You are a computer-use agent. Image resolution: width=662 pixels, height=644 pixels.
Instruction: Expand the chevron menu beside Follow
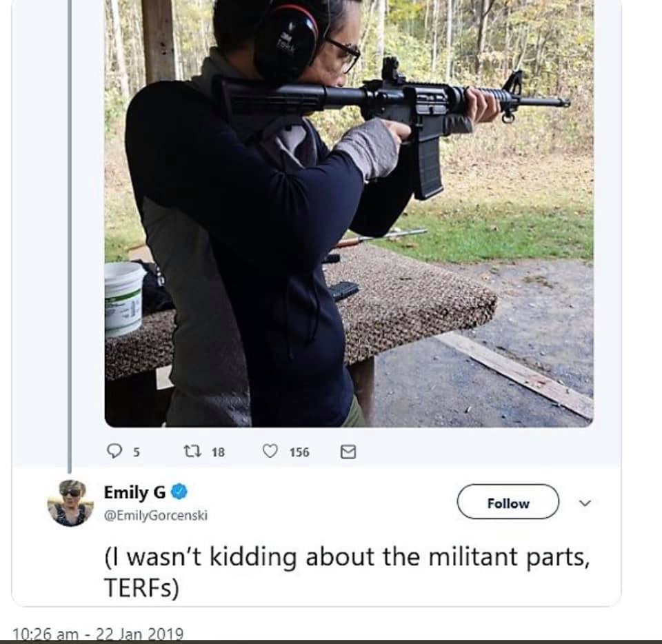pos(585,503)
